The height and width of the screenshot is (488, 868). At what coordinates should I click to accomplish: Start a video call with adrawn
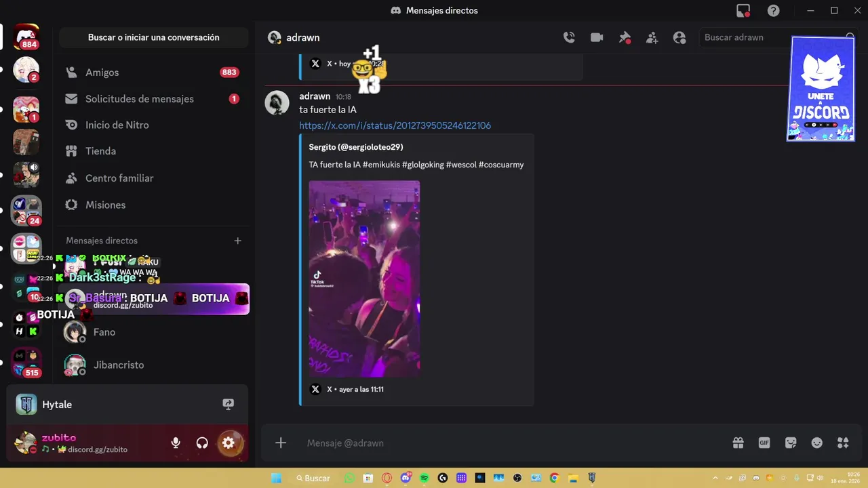597,38
